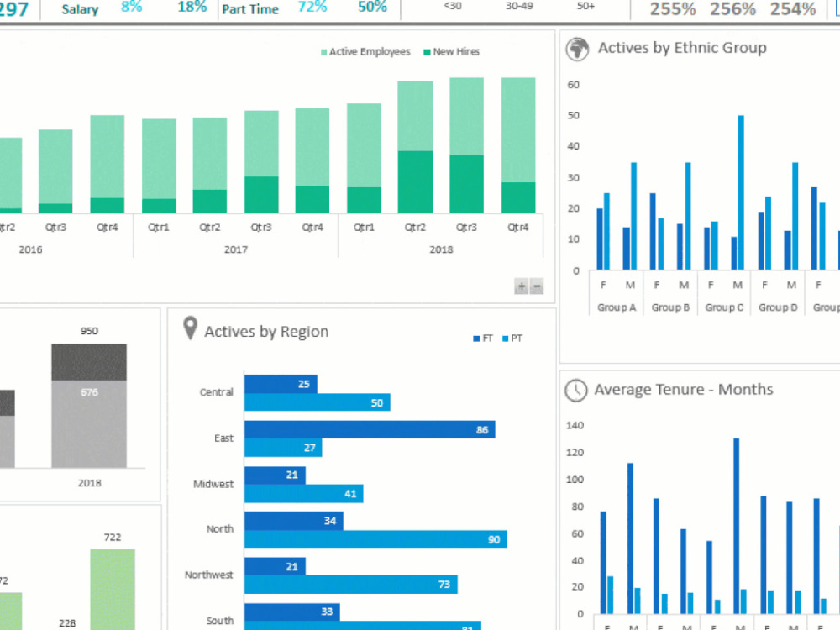840x630 pixels.
Task: Click the Active Employees legend swatch
Action: pyautogui.click(x=323, y=52)
